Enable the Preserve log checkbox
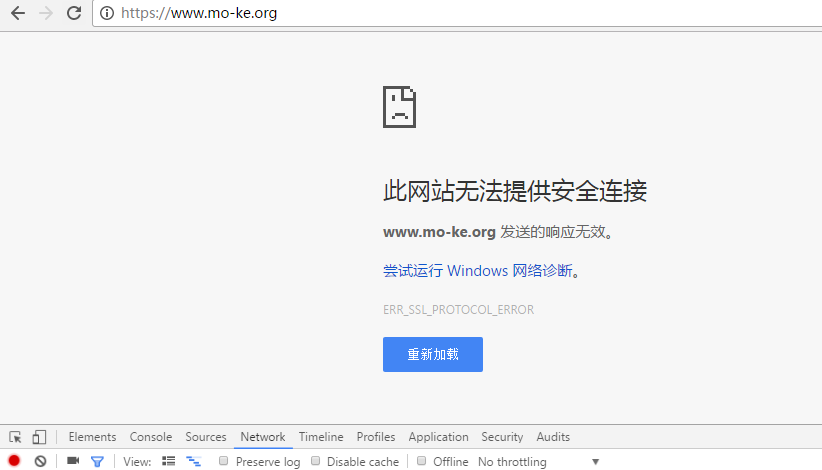The height and width of the screenshot is (470, 822). [223, 461]
